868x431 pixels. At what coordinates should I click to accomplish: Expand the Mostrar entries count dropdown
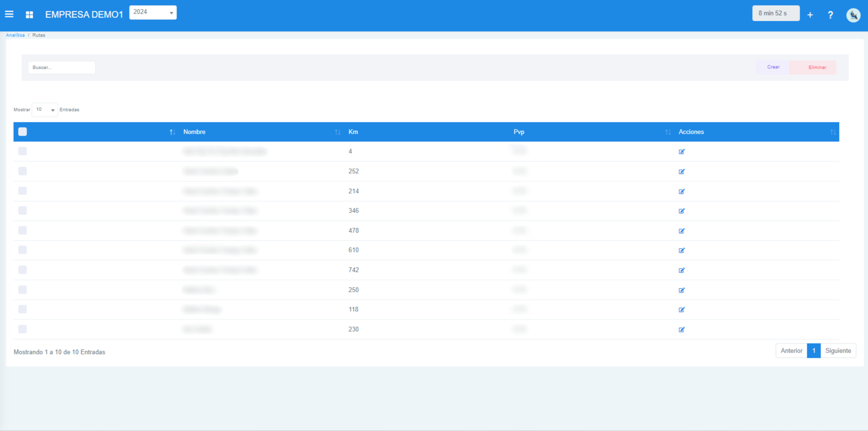click(45, 110)
